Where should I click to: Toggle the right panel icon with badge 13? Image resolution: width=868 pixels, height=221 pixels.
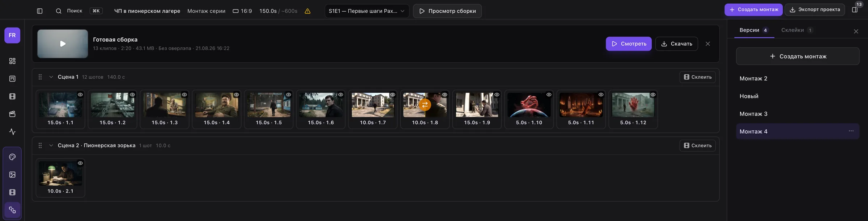pos(855,10)
